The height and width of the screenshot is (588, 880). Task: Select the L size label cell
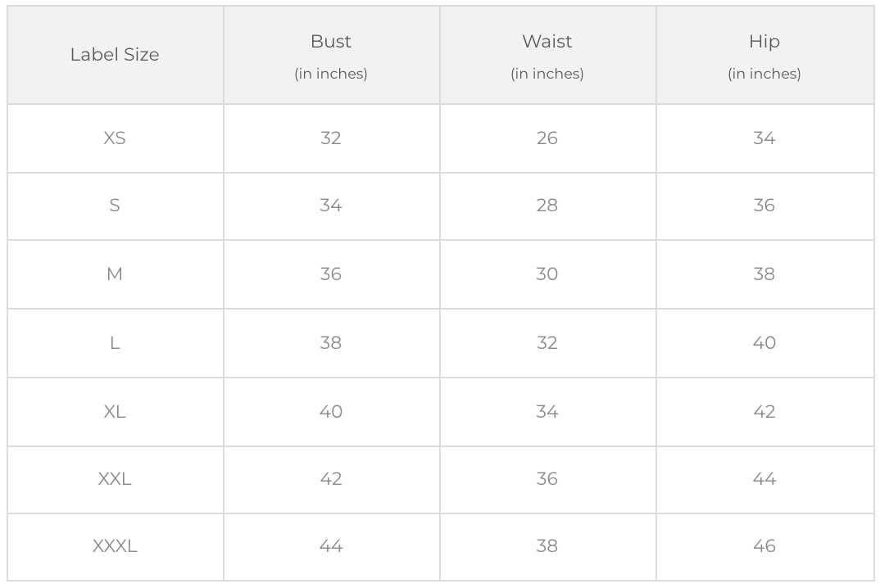tap(115, 343)
